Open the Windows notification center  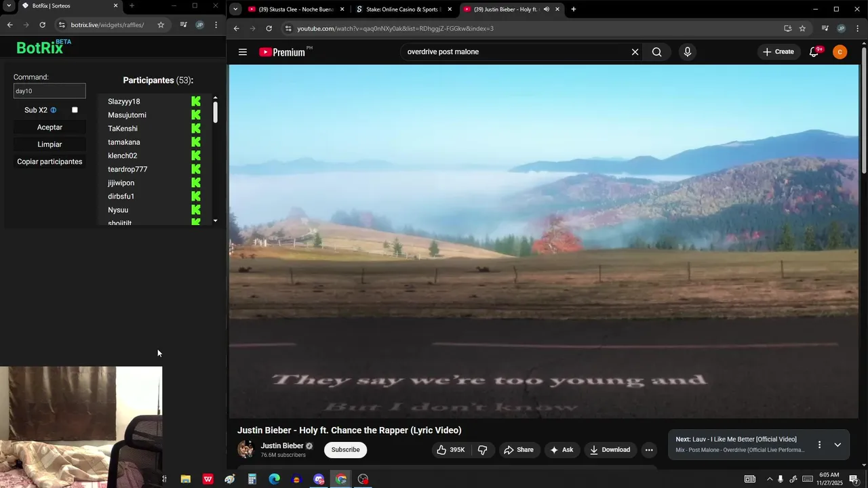pyautogui.click(x=854, y=479)
